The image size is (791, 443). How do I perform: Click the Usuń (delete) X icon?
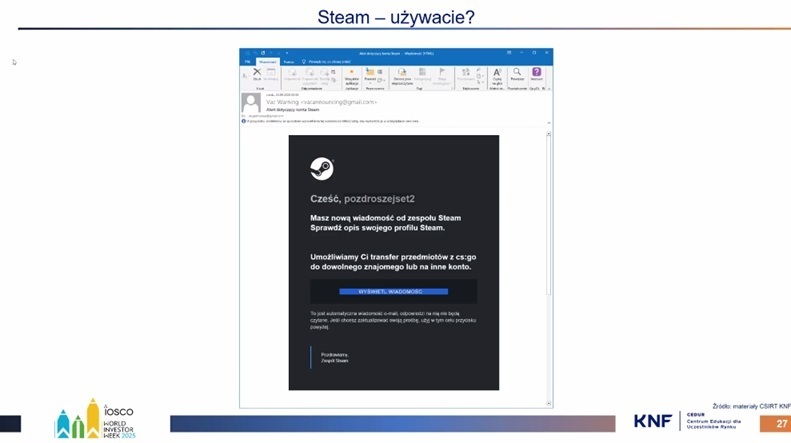point(257,73)
